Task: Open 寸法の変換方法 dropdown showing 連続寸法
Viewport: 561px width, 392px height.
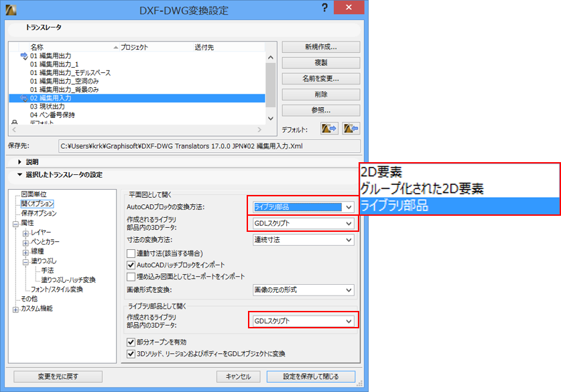Action: 304,240
